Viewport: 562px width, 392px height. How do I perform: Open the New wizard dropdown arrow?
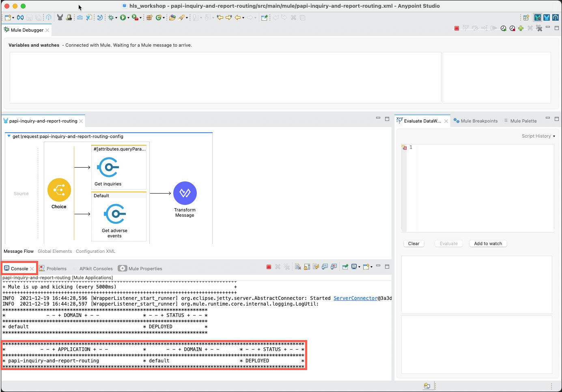(x=13, y=18)
